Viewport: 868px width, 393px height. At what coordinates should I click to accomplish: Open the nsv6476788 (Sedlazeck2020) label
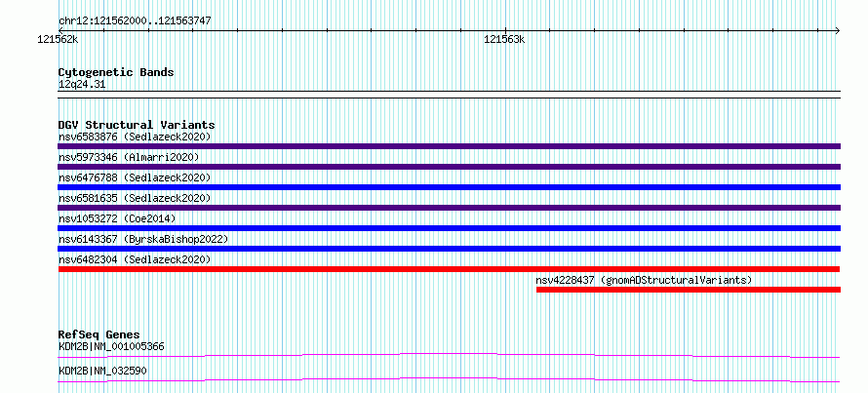[135, 177]
